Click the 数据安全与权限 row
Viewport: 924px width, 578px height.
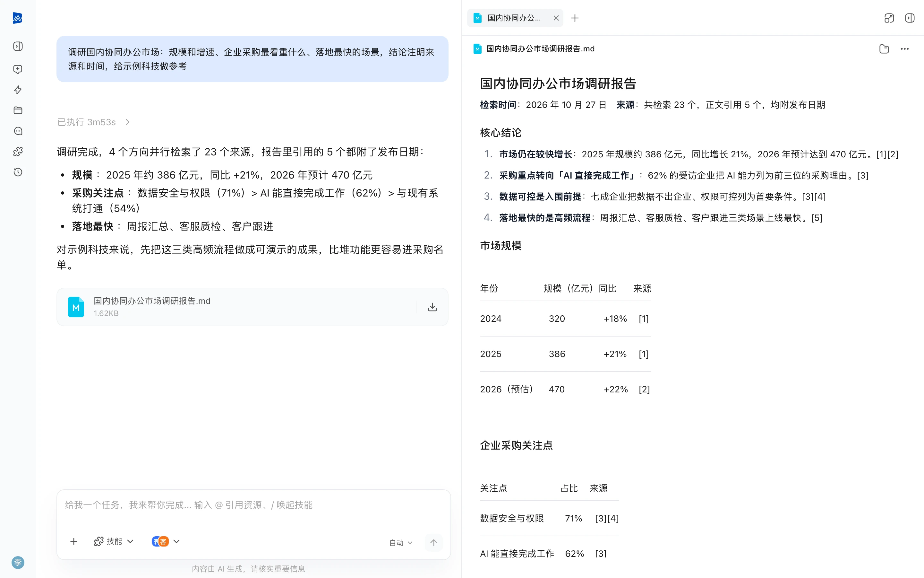point(549,518)
